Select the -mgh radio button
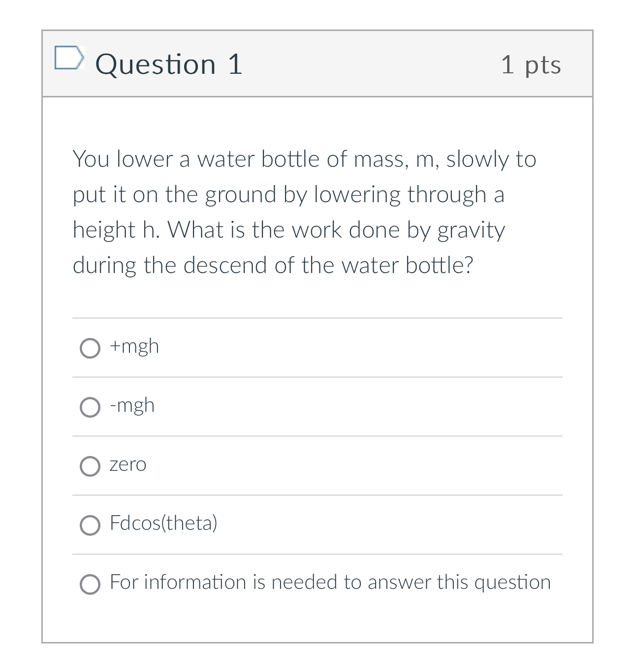 point(91,407)
